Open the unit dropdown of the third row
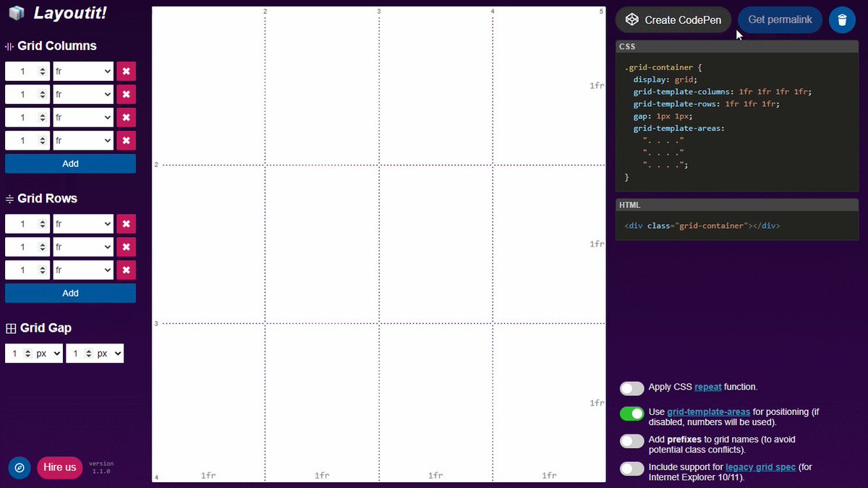 click(83, 270)
